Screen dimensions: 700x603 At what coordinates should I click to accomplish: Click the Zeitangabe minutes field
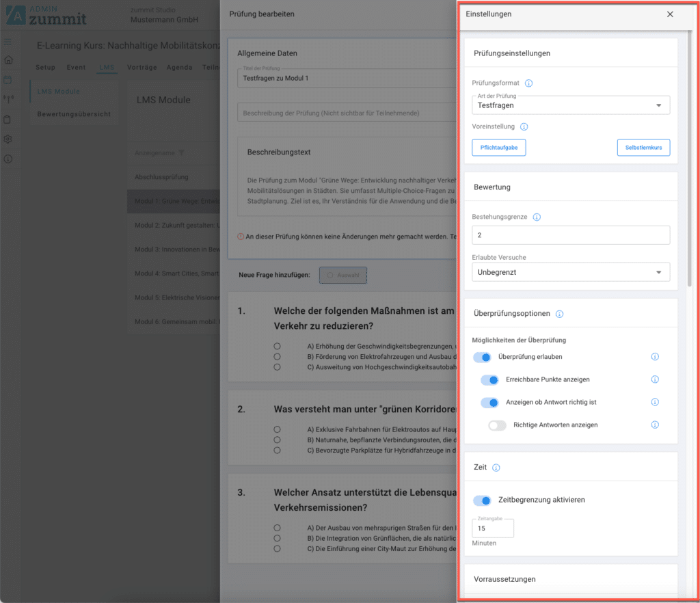[492, 528]
